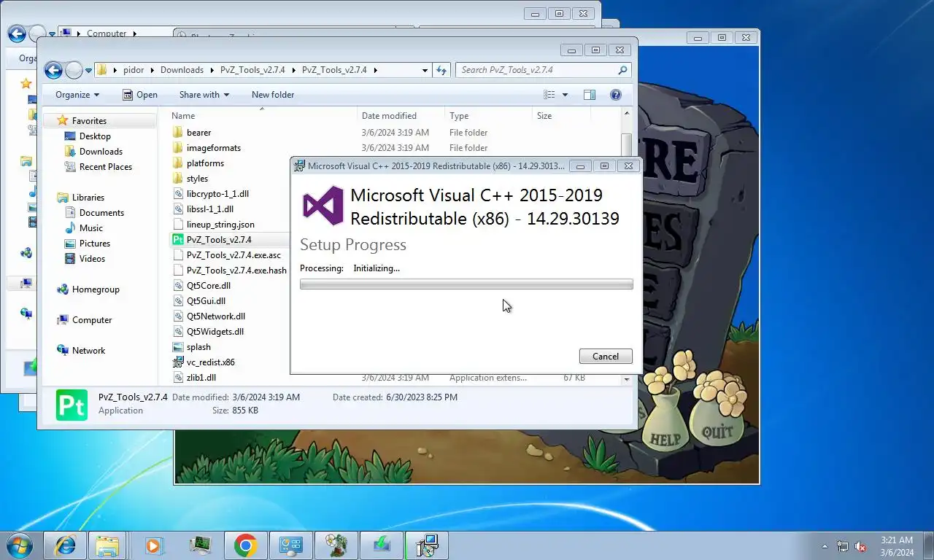
Task: Click the Explorer Forward arrow button
Action: (74, 70)
